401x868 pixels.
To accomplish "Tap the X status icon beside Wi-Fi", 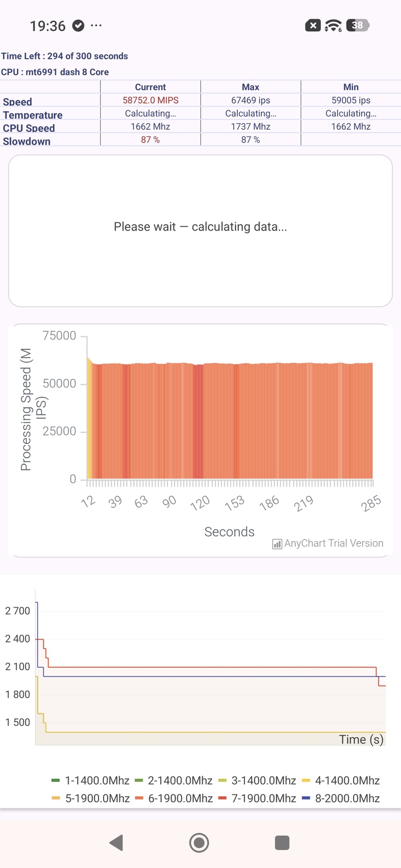I will (x=313, y=26).
